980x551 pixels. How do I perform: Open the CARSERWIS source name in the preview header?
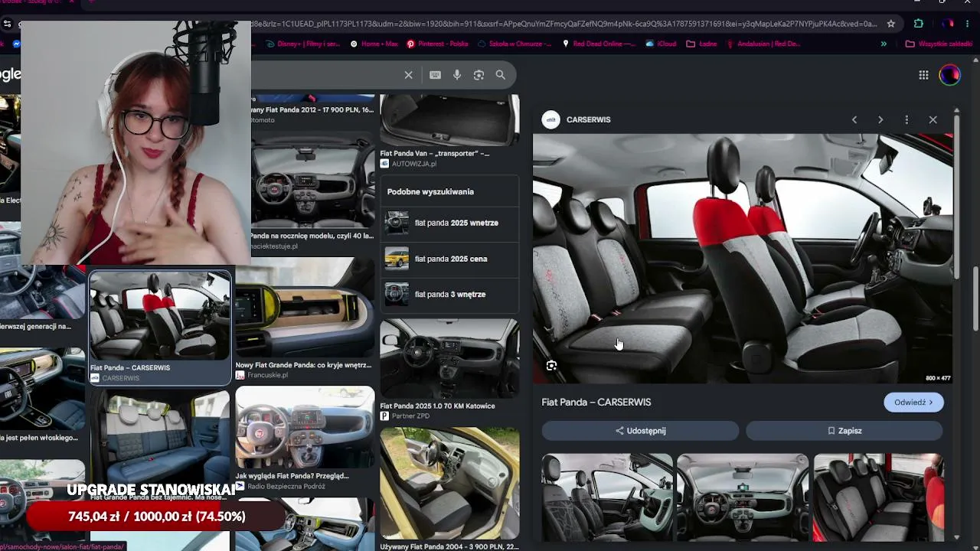click(589, 120)
